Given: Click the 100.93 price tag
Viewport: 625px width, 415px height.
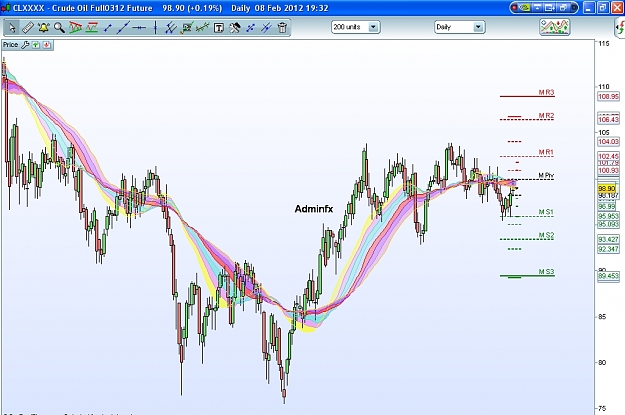Looking at the screenshot, I should 608,171.
